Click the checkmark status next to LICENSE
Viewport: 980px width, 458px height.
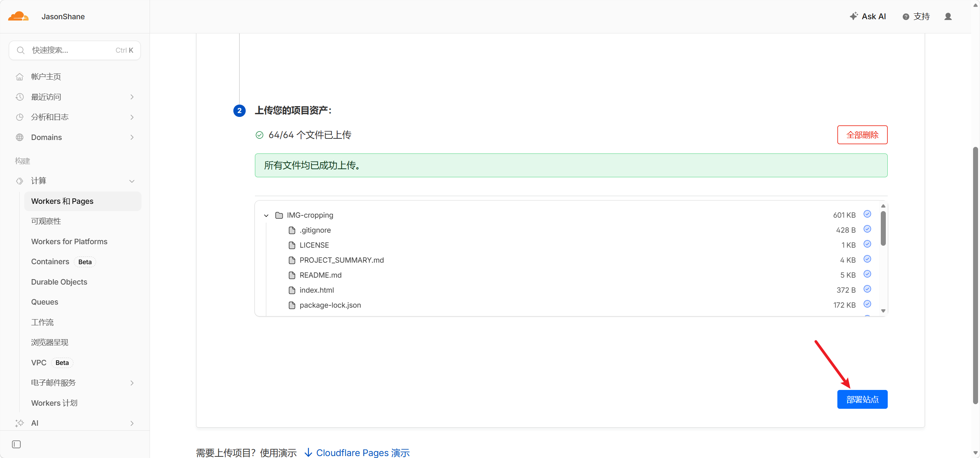[x=867, y=244]
